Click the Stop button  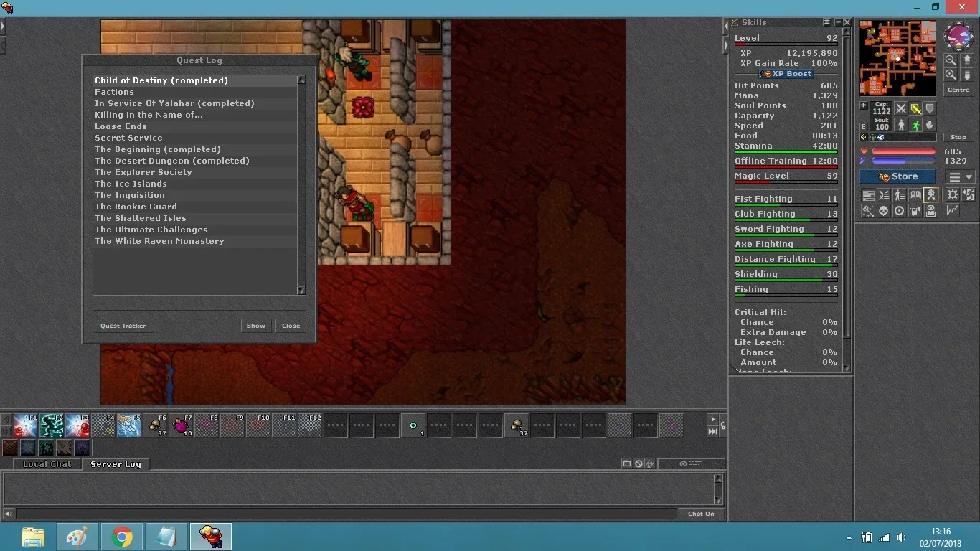pyautogui.click(x=958, y=137)
